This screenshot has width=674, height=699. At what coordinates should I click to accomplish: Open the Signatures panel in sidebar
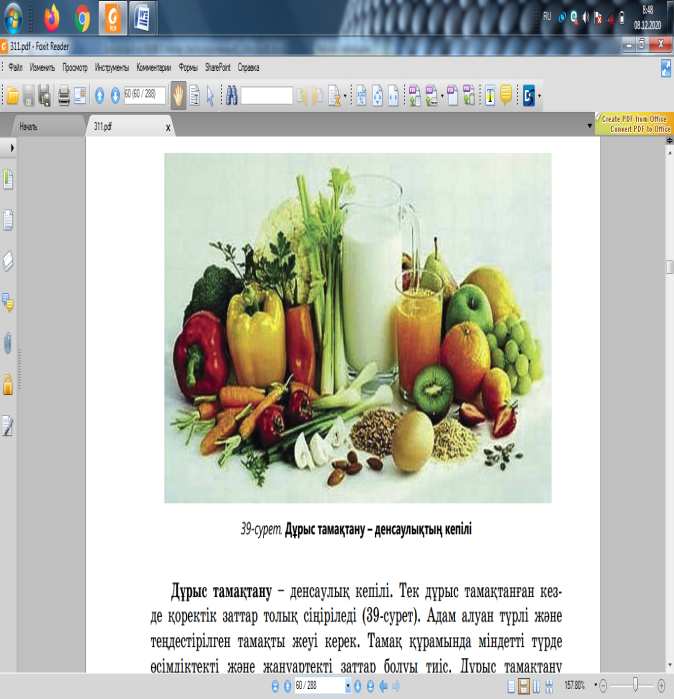tap(9, 426)
